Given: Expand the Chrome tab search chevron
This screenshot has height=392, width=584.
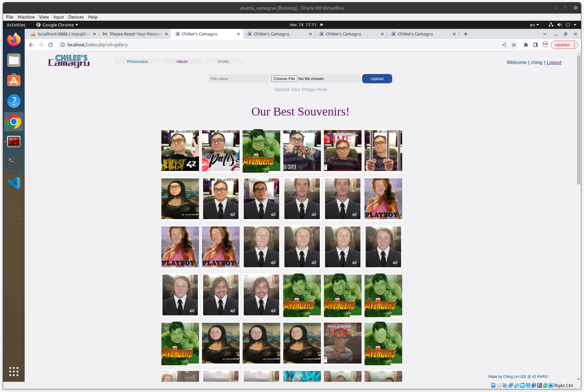Looking at the screenshot, I should [544, 34].
